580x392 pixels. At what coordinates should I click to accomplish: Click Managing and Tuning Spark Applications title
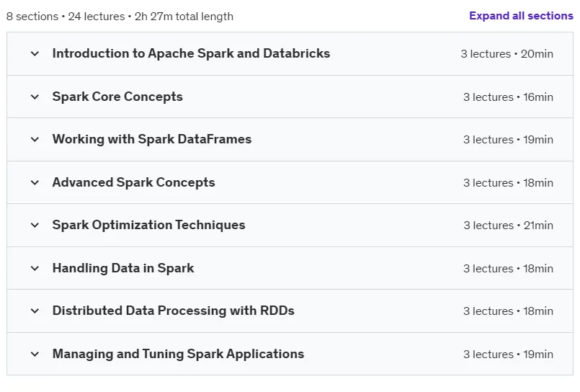coord(178,355)
